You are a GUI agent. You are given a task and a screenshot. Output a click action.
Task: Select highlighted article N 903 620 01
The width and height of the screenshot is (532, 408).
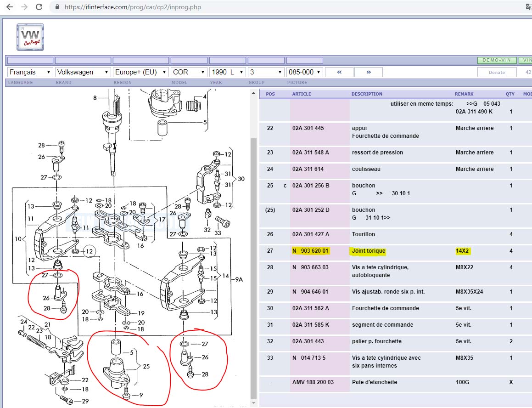[310, 251]
